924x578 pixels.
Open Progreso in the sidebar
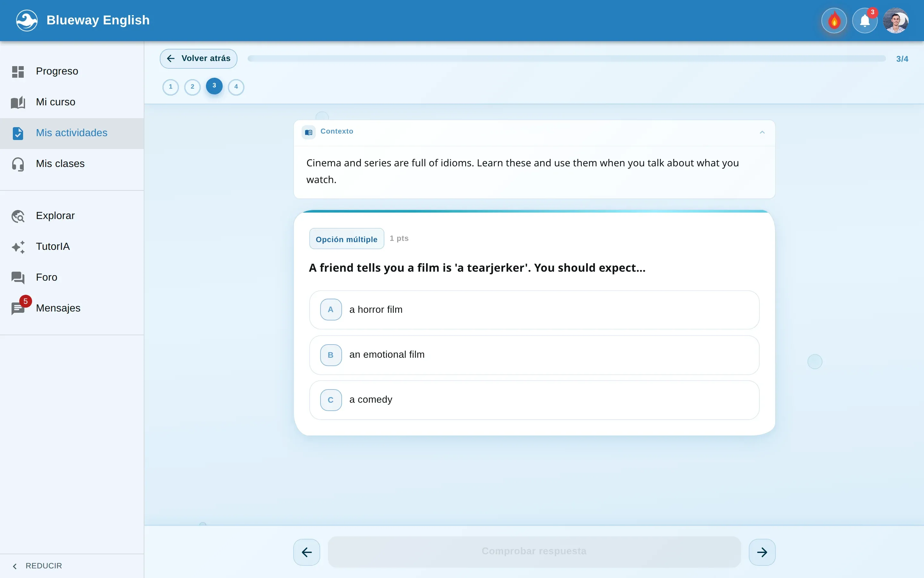pos(72,72)
